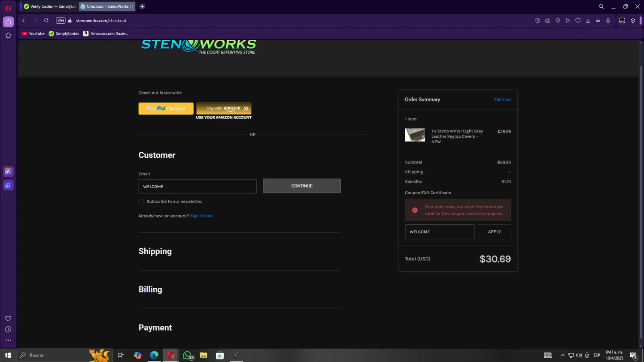Open the keytop covers product thumbnail
The width and height of the screenshot is (644, 362).
tap(415, 135)
